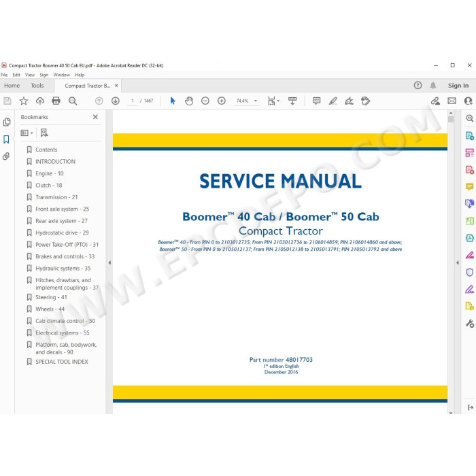Image resolution: width=476 pixels, height=476 pixels.
Task: Open the Help question mark icon
Action: click(418, 85)
